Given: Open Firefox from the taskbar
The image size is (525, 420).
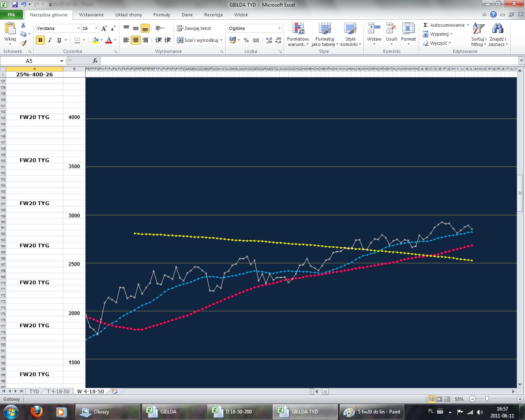Looking at the screenshot, I should pos(37,411).
